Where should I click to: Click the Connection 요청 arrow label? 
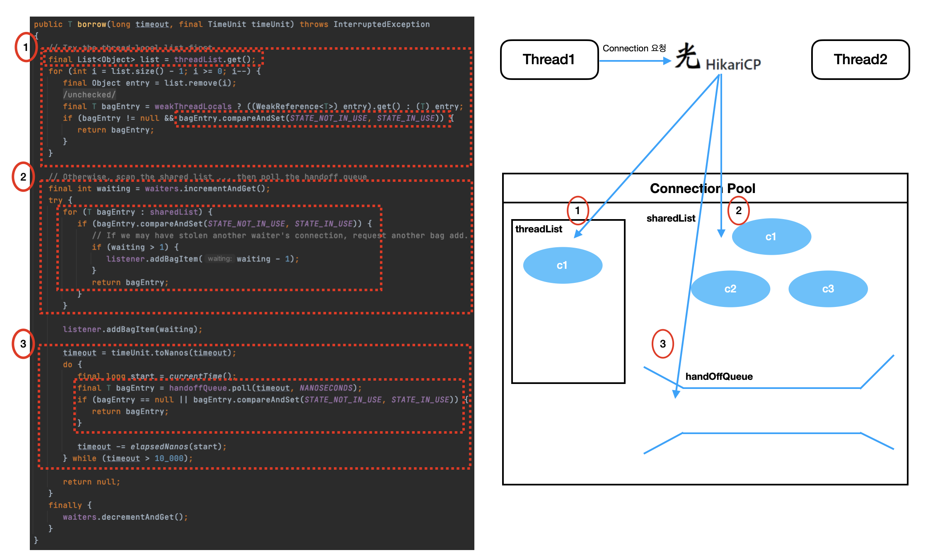pyautogui.click(x=634, y=48)
